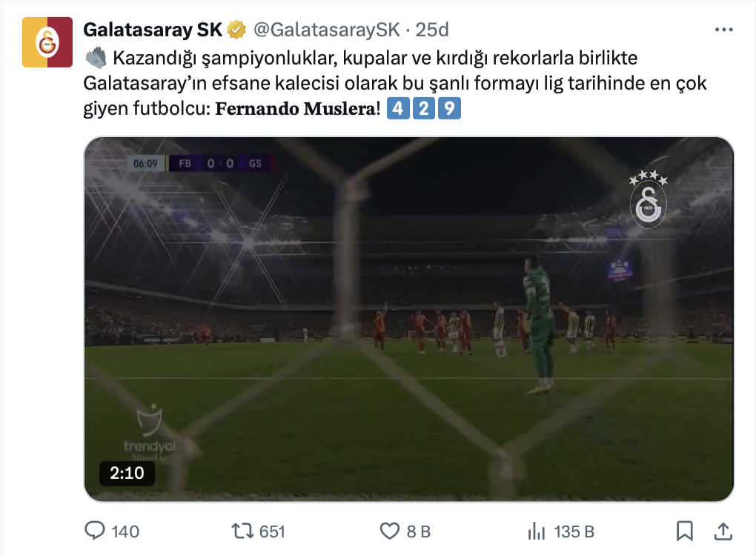The width and height of the screenshot is (756, 556).
Task: Click the 651 reposts count
Action: (273, 532)
